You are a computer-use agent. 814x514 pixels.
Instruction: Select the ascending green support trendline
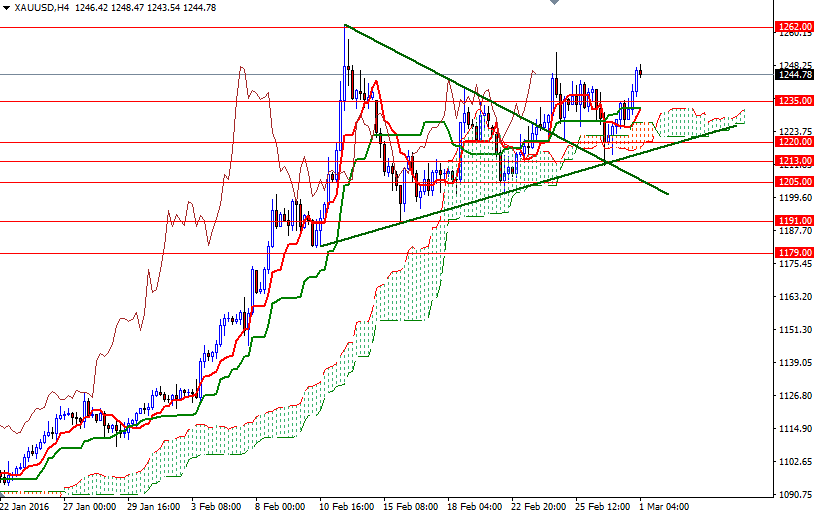528,185
